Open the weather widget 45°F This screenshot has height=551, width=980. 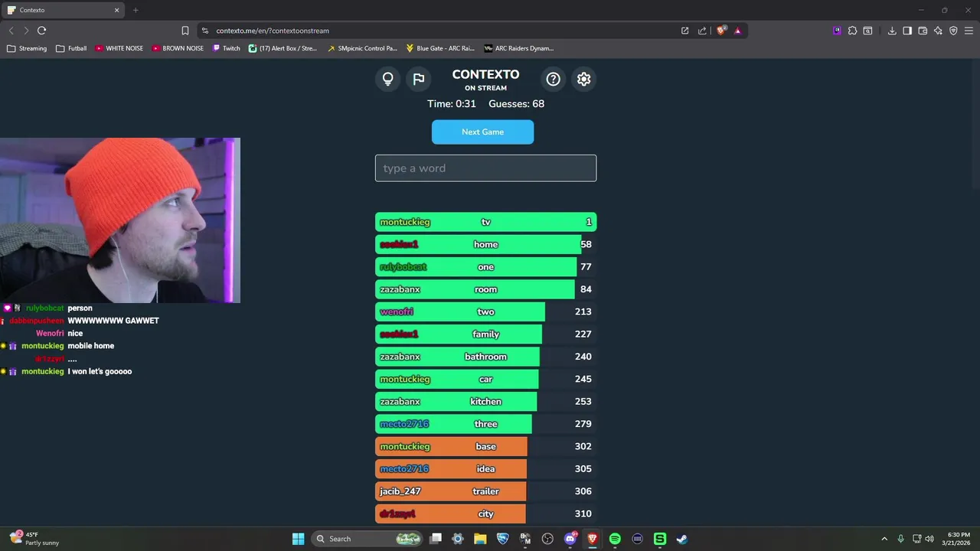32,539
